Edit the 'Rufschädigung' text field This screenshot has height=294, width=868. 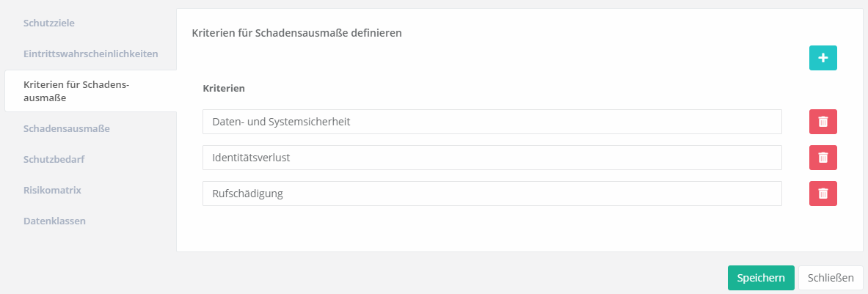point(492,194)
